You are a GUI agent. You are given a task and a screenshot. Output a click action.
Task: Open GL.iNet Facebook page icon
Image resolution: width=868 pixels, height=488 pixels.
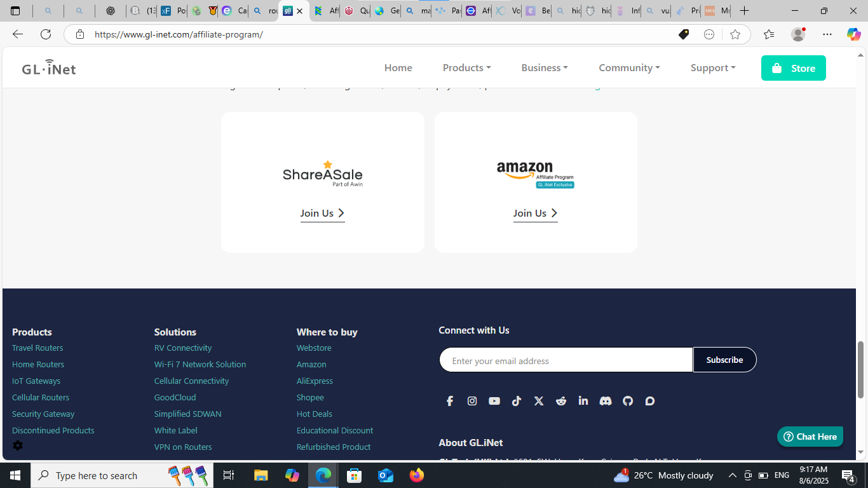(450, 401)
